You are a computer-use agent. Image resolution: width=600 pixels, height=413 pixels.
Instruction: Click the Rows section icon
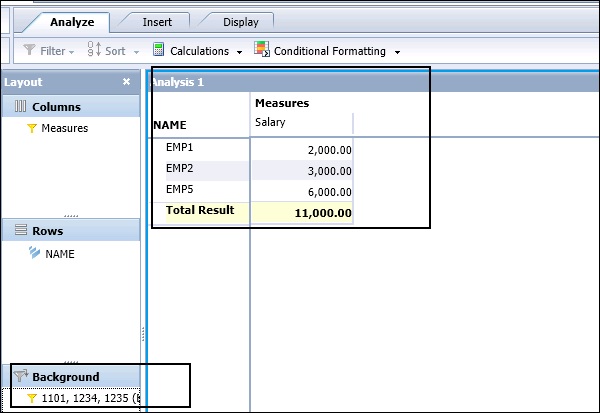coord(21,230)
